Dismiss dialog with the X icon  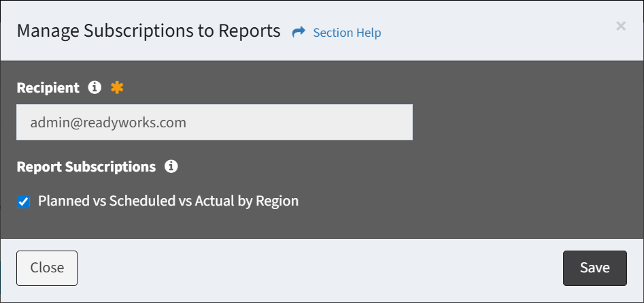(620, 27)
